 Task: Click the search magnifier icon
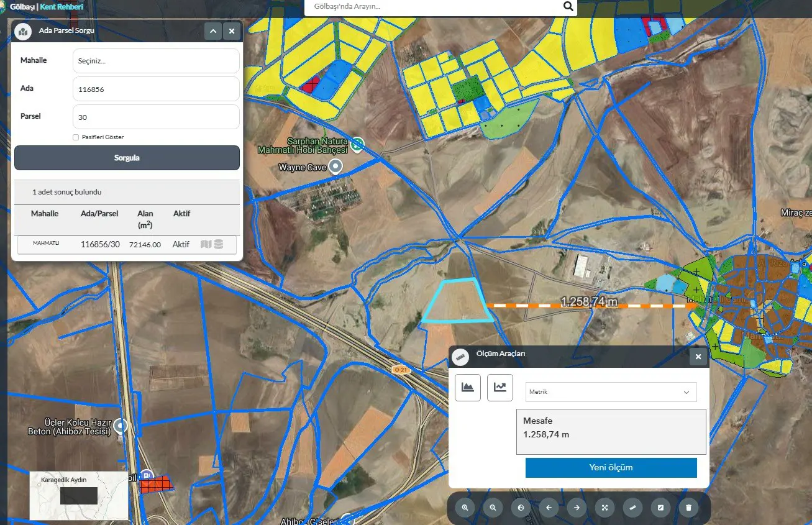(x=568, y=6)
